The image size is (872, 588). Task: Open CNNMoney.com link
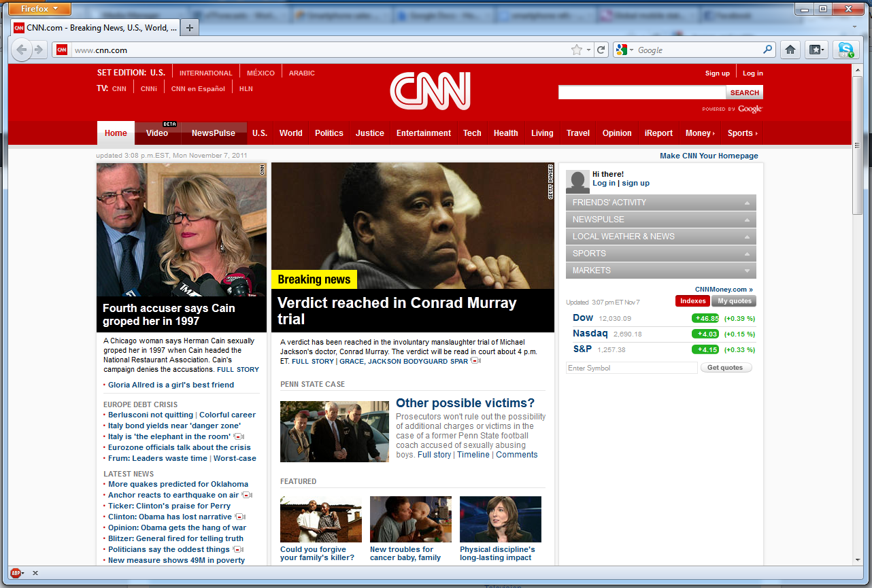pos(724,289)
